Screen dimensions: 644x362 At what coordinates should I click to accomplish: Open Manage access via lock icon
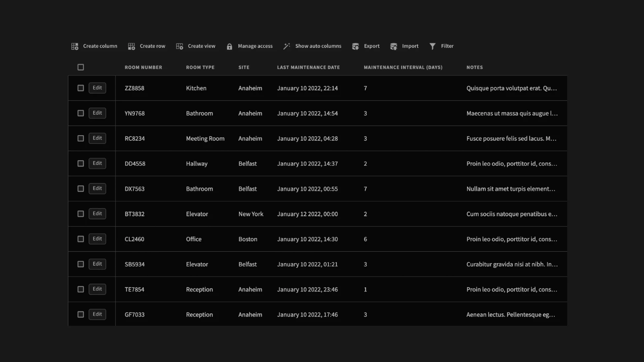tap(229, 46)
